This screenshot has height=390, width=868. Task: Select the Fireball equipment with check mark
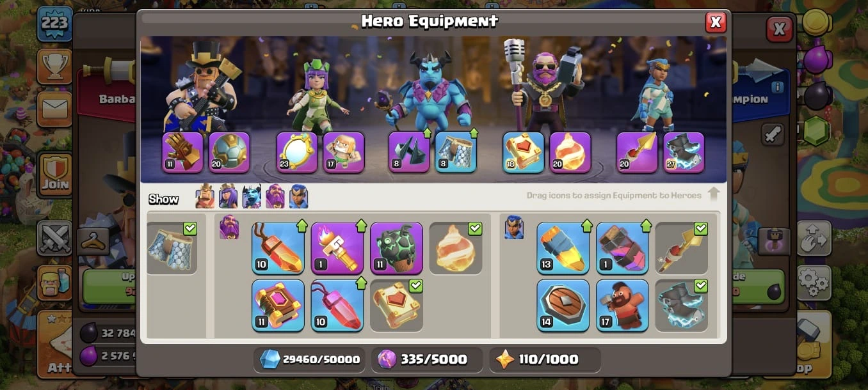coord(455,248)
